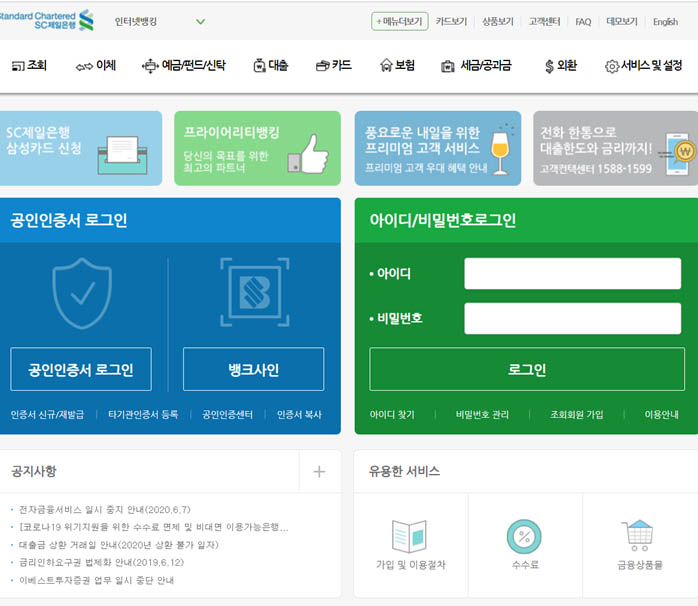The image size is (698, 606).
Task: Open the 인증서 복사 link
Action: pyautogui.click(x=299, y=415)
